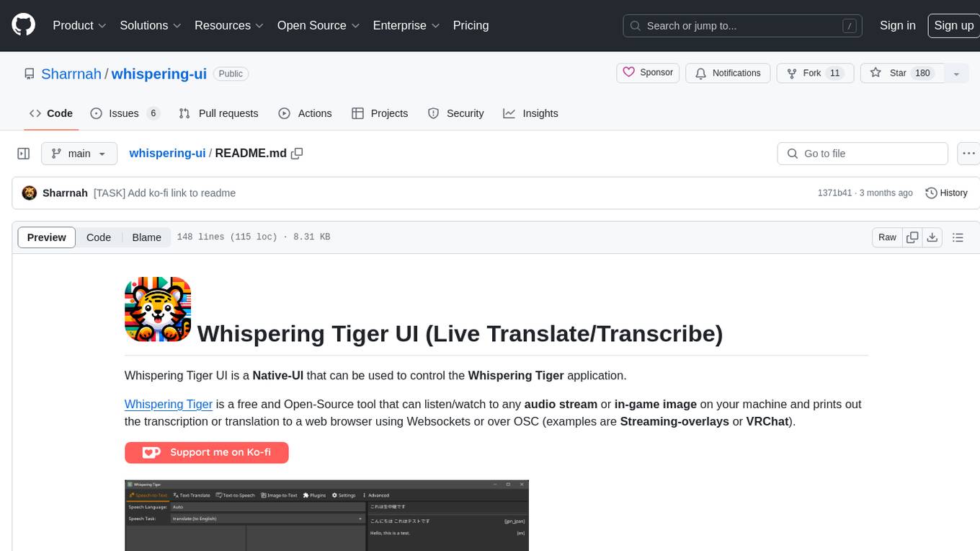
Task: Expand the Open Source menu
Action: tap(318, 25)
